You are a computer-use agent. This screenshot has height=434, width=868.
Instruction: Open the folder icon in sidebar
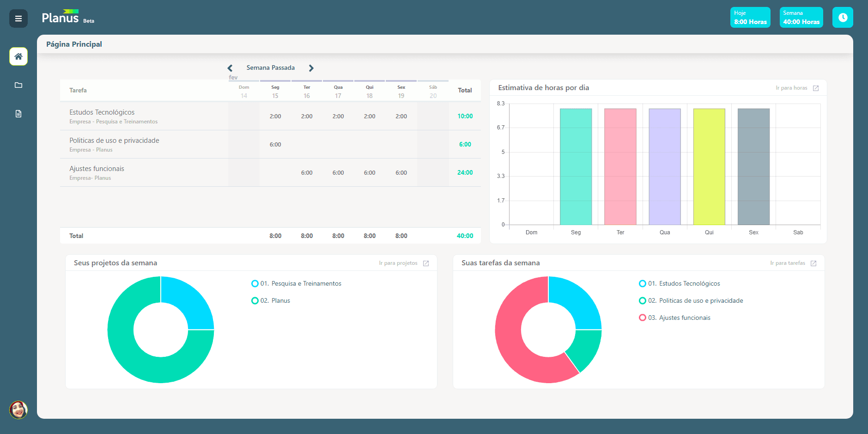click(x=18, y=85)
